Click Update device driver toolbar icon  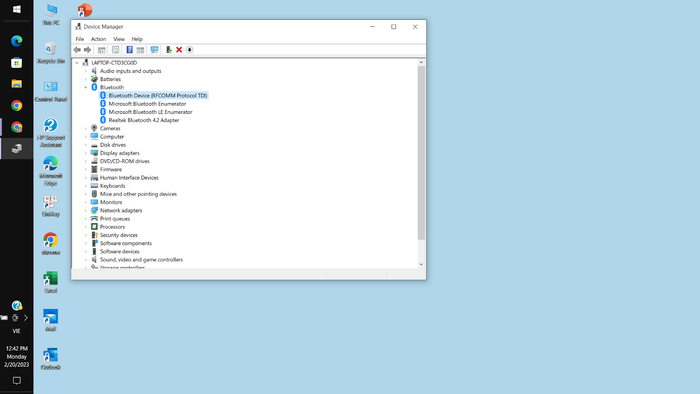tap(169, 50)
